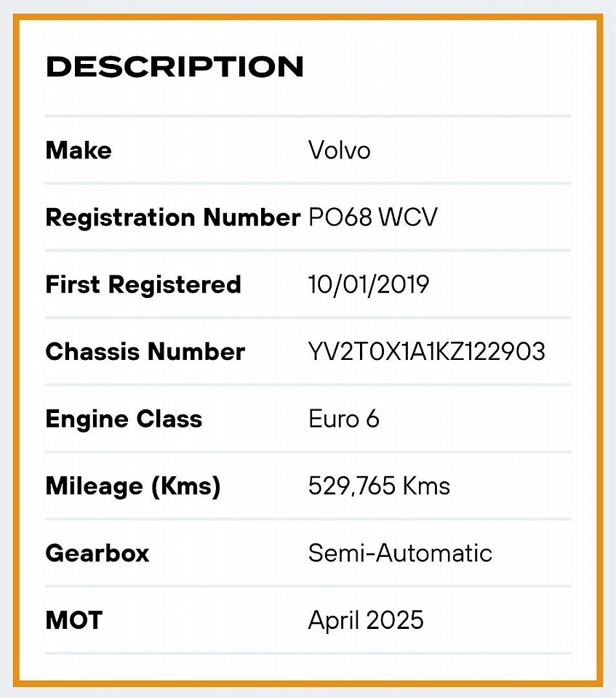The width and height of the screenshot is (616, 698).
Task: Click the word Kms after 529,765
Action: pos(425,486)
